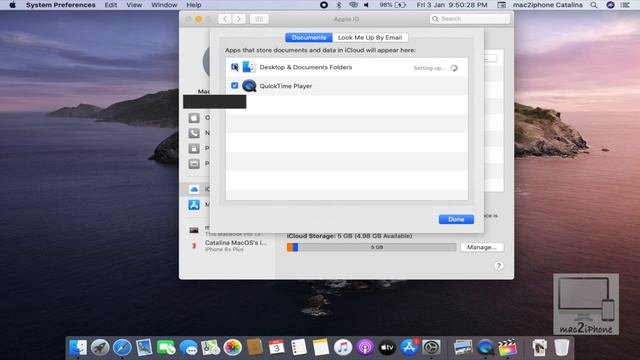640x360 pixels.
Task: Switch to the Documents tab
Action: click(309, 38)
